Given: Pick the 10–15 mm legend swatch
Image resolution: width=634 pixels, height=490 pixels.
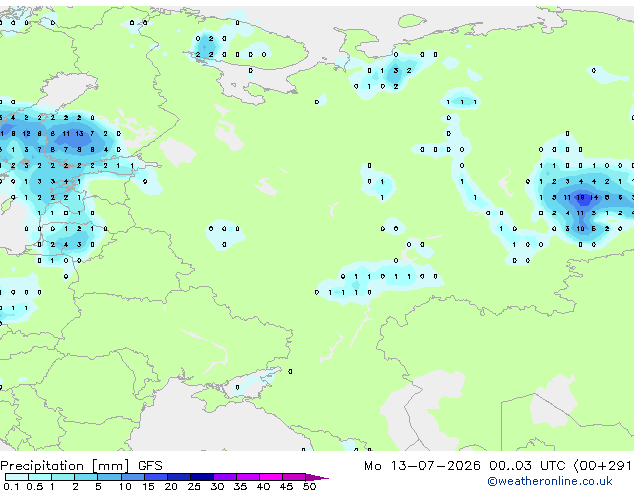Looking at the screenshot, I should (132, 477).
